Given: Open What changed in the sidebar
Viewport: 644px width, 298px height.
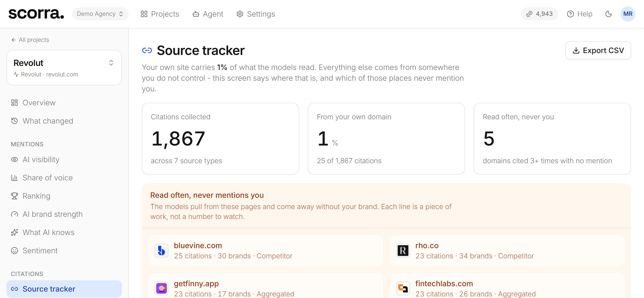Looking at the screenshot, I should click(64, 121).
